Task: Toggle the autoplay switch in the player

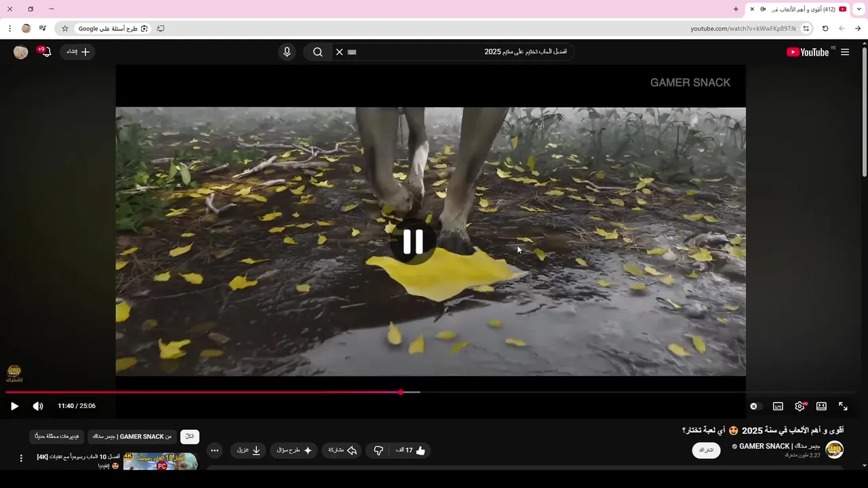Action: pyautogui.click(x=755, y=406)
